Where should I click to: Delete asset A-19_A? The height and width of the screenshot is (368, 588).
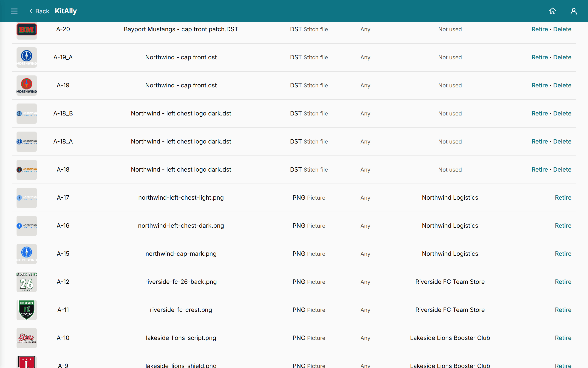[562, 57]
